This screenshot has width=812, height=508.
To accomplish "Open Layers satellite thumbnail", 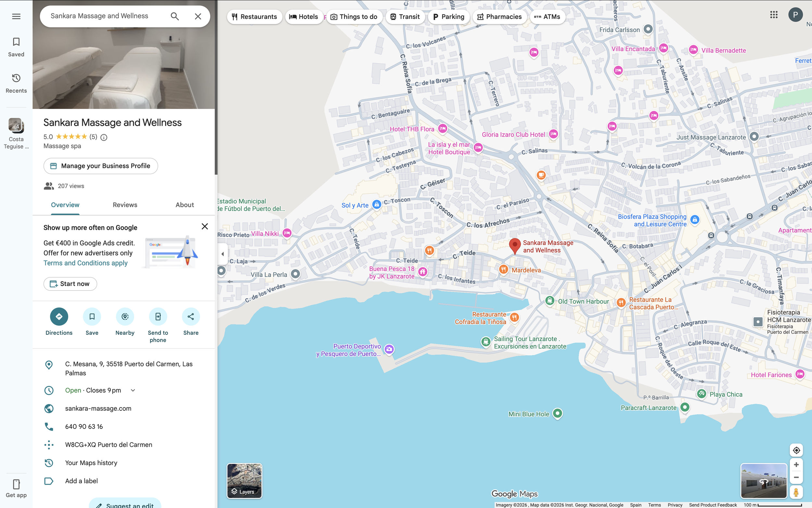I will (x=244, y=481).
